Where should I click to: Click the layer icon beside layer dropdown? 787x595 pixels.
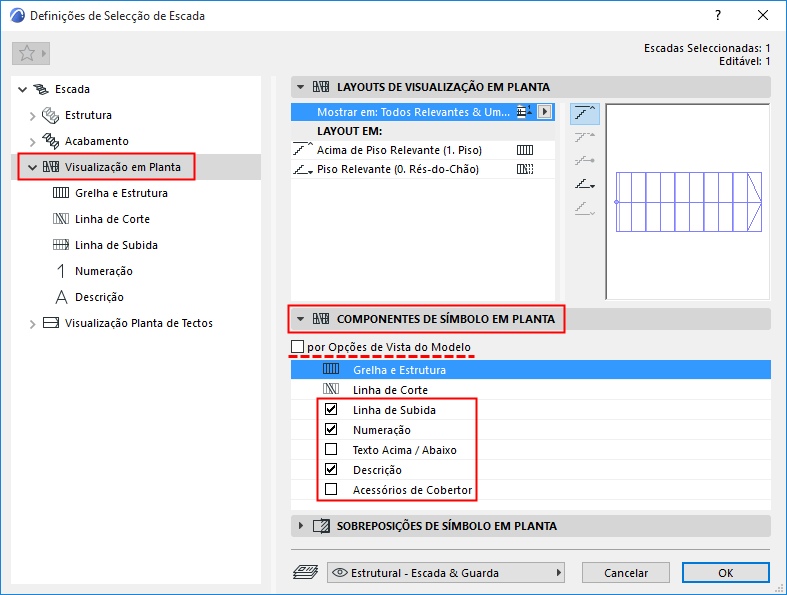click(306, 572)
